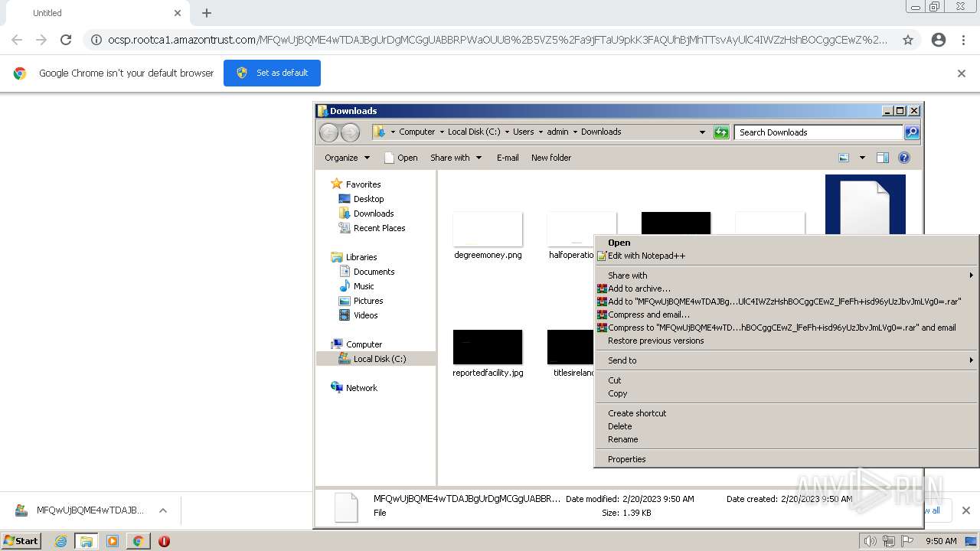Open Explorer help icon

click(904, 158)
